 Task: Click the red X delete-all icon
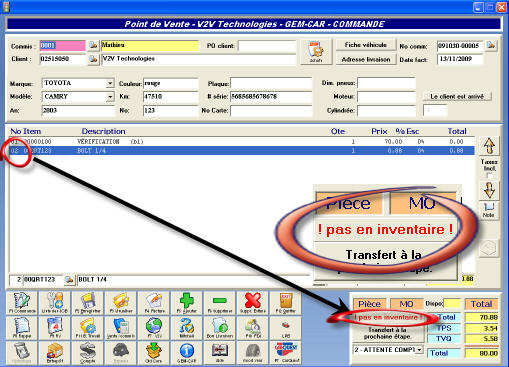pos(253,303)
